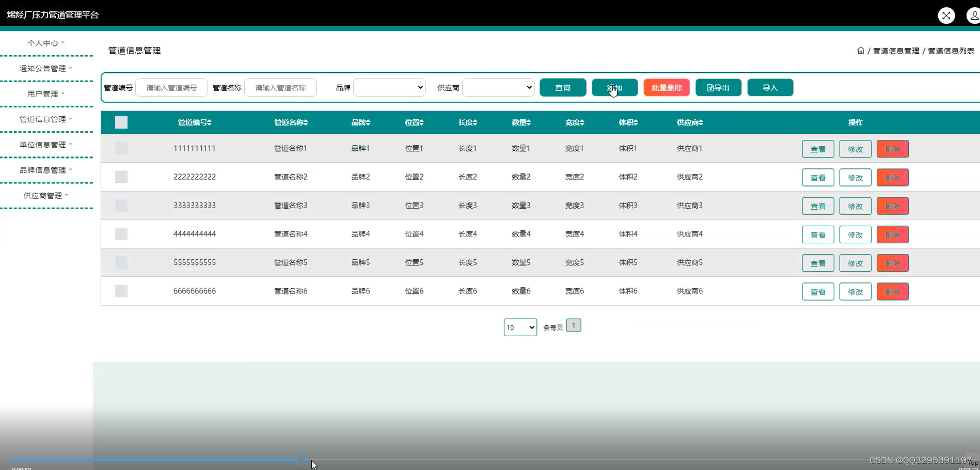Viewport: 980px width, 470px height.
Task: Click the red 批量删除 button
Action: [x=667, y=88]
